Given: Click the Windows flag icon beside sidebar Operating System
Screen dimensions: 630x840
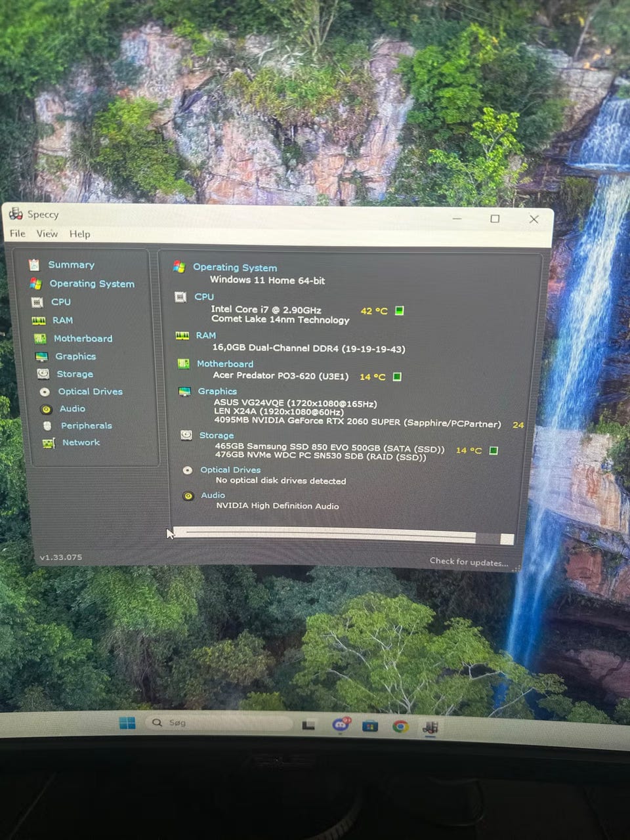Looking at the screenshot, I should [x=35, y=283].
